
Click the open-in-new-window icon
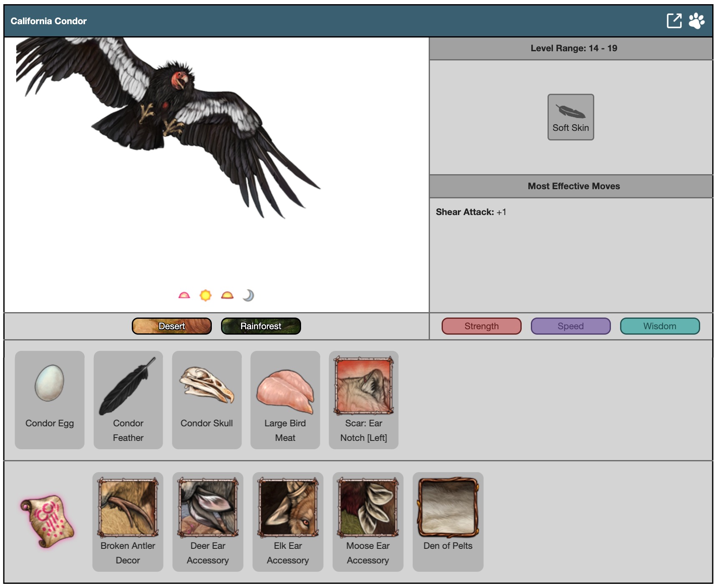coord(673,21)
